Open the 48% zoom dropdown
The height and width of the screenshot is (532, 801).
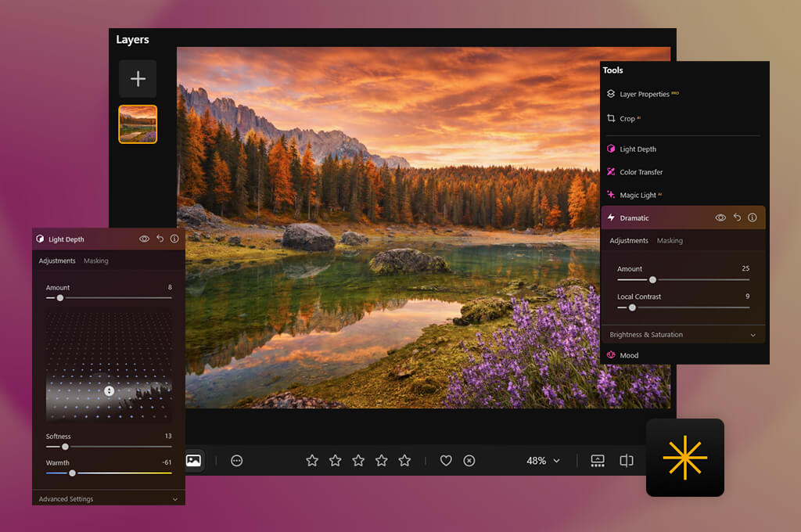tap(543, 461)
